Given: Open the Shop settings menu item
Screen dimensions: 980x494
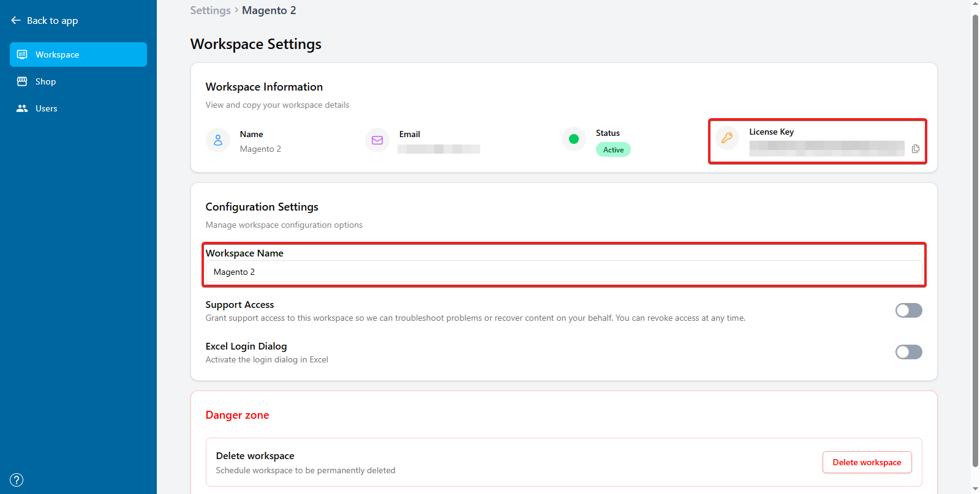Looking at the screenshot, I should click(45, 81).
